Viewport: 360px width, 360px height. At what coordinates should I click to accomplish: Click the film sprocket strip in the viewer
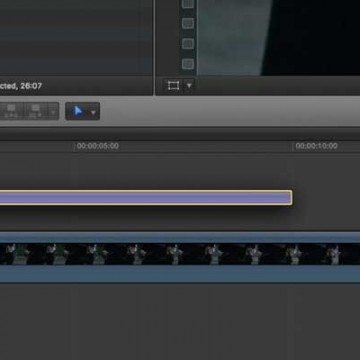pyautogui.click(x=188, y=37)
